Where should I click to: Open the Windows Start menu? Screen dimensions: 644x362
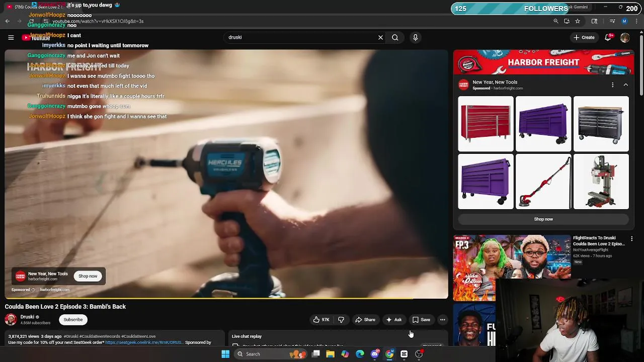point(225,354)
